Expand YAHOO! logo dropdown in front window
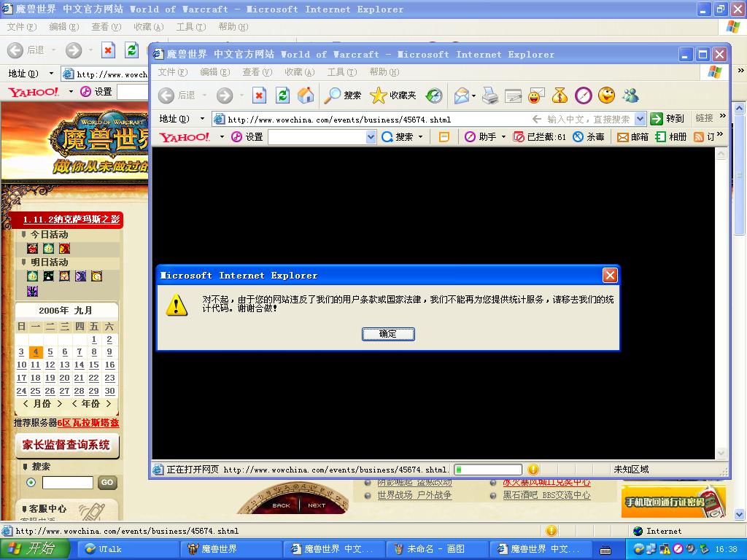Viewport: 747px width, 560px height. tap(222, 137)
